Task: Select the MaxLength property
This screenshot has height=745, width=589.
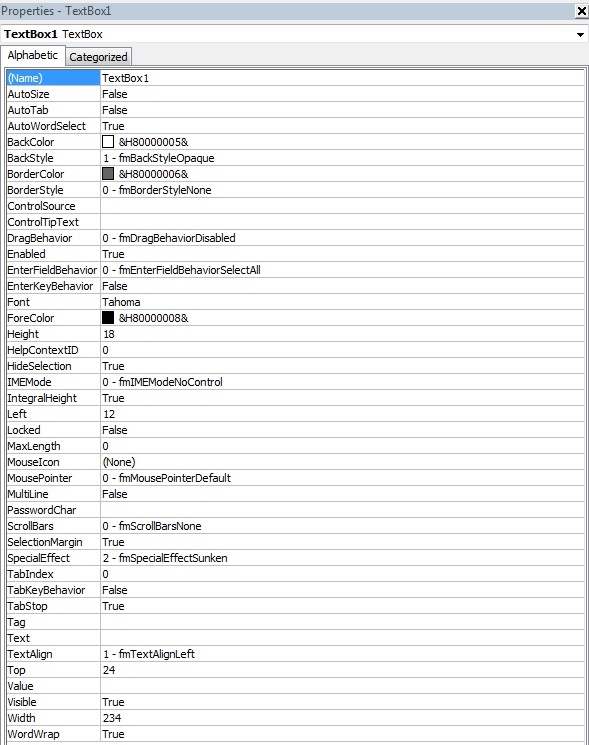Action: (53, 446)
